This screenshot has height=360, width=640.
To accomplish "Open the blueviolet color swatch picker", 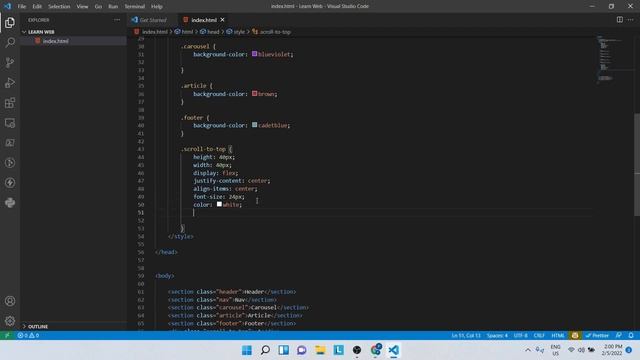I will [254, 53].
